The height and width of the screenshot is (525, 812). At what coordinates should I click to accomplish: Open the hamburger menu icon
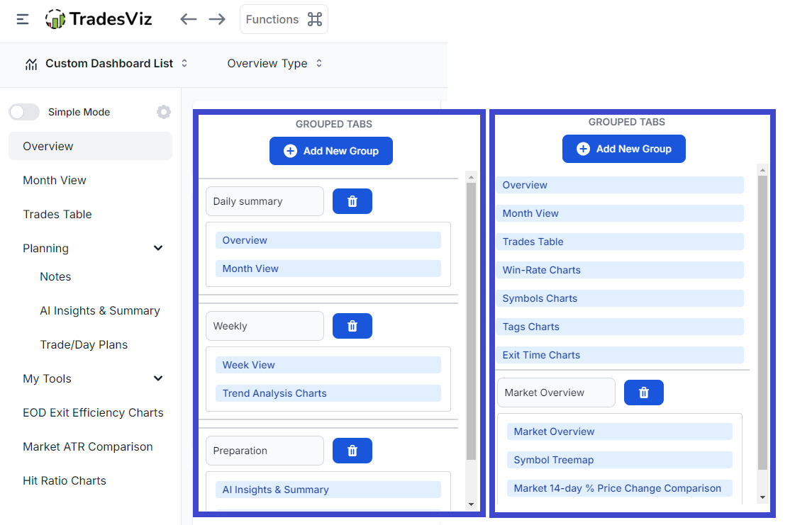[x=23, y=20]
